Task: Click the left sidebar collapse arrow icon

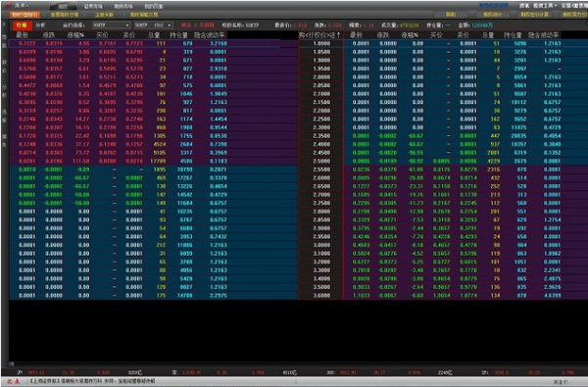Action: point(4,24)
